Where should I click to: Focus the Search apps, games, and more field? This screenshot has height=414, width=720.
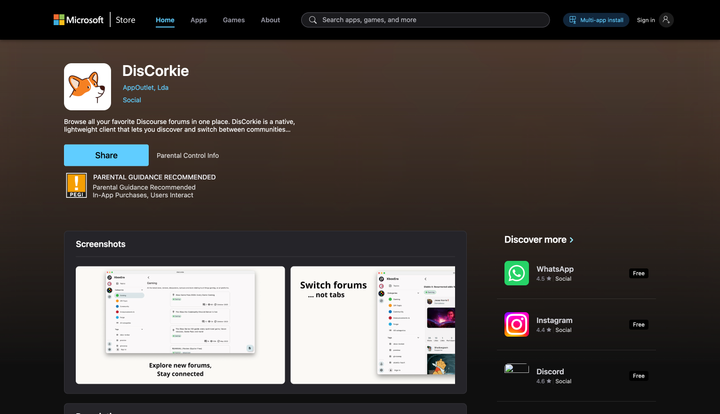point(425,20)
